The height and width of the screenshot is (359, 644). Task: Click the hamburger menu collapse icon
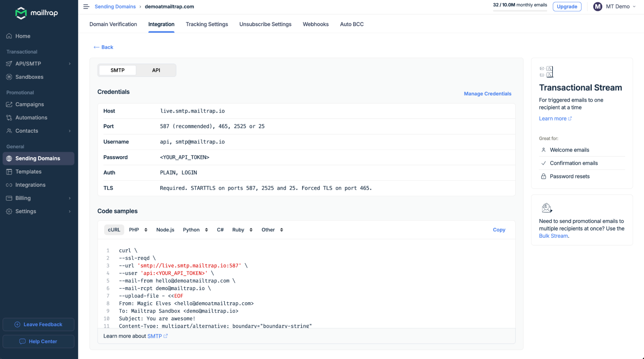(86, 6)
